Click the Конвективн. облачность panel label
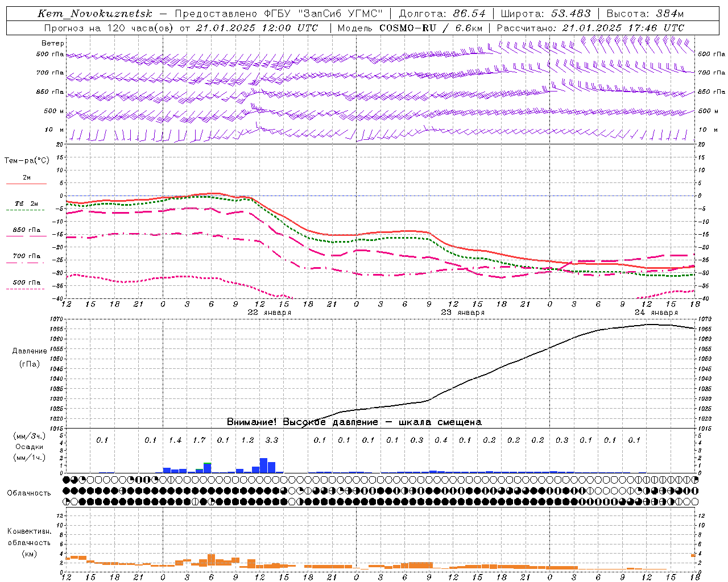728x582 pixels. (x=30, y=542)
